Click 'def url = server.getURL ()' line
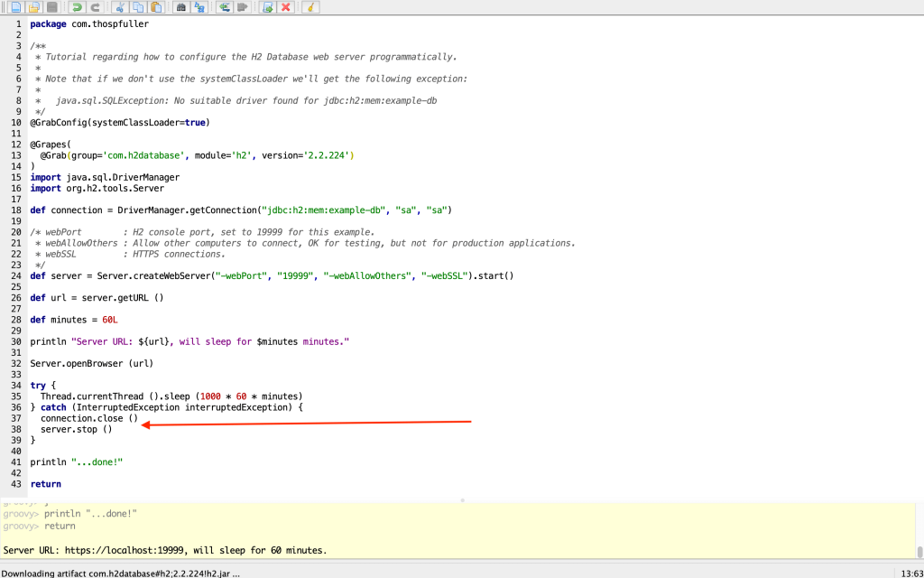 point(97,297)
